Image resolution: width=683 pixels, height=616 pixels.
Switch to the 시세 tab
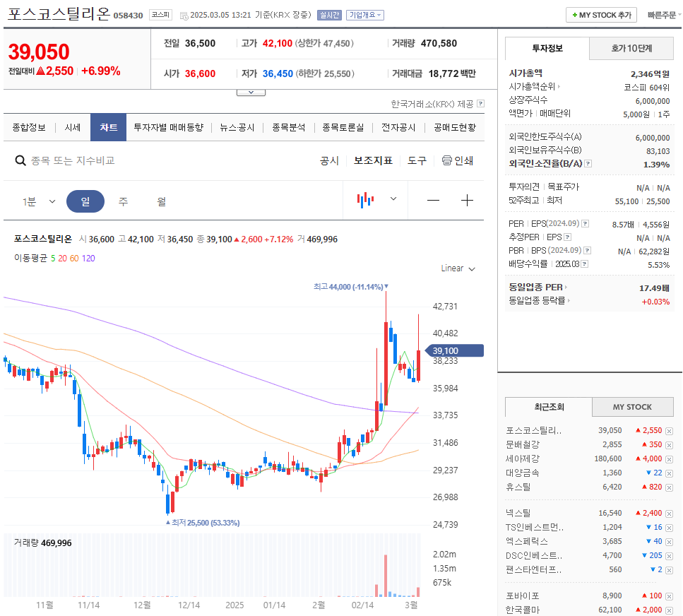point(73,128)
